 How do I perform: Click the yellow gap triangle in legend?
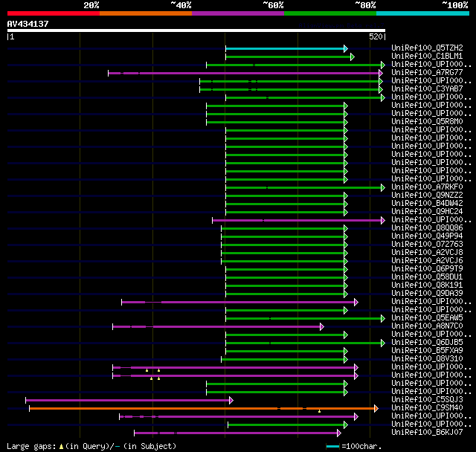pyautogui.click(x=61, y=447)
